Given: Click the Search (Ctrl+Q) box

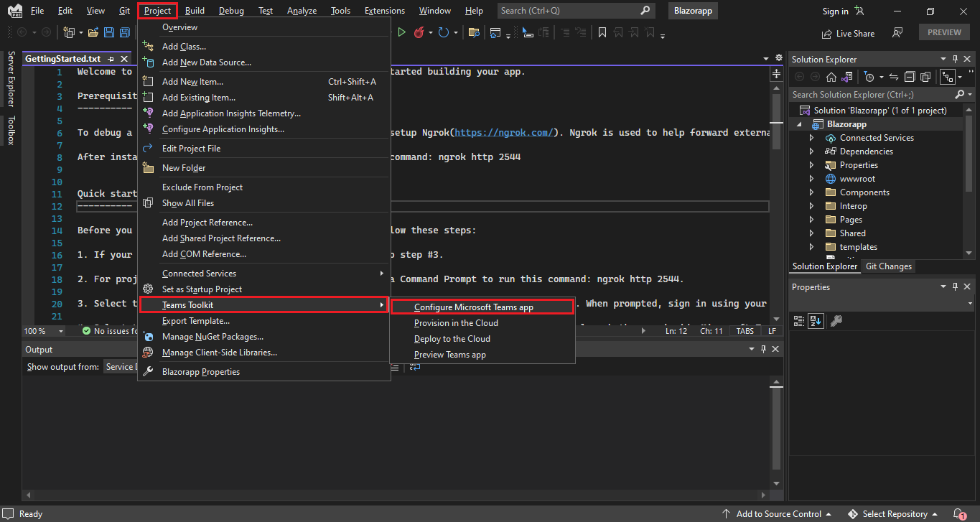Looking at the screenshot, I should 576,11.
